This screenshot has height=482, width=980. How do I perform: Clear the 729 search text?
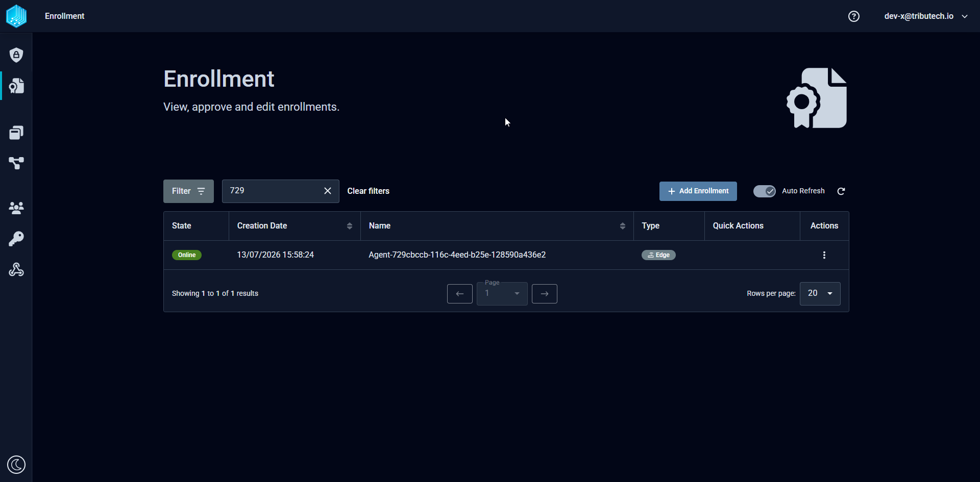pos(328,191)
